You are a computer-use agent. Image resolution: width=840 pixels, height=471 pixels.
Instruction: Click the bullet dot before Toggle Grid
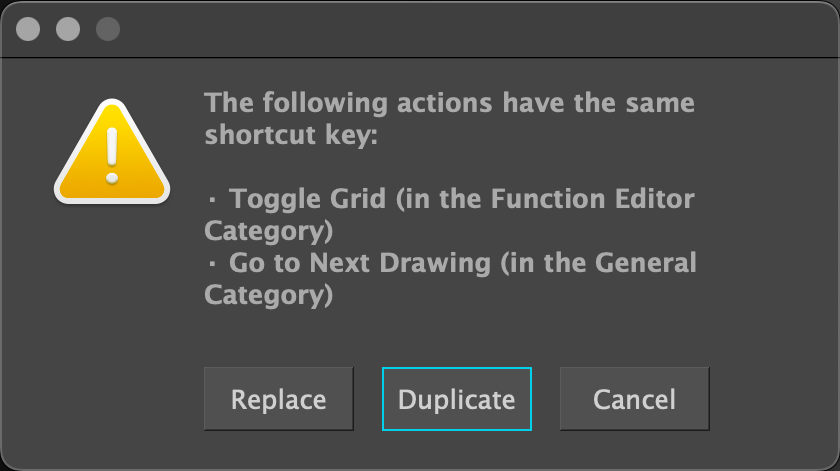(x=212, y=200)
